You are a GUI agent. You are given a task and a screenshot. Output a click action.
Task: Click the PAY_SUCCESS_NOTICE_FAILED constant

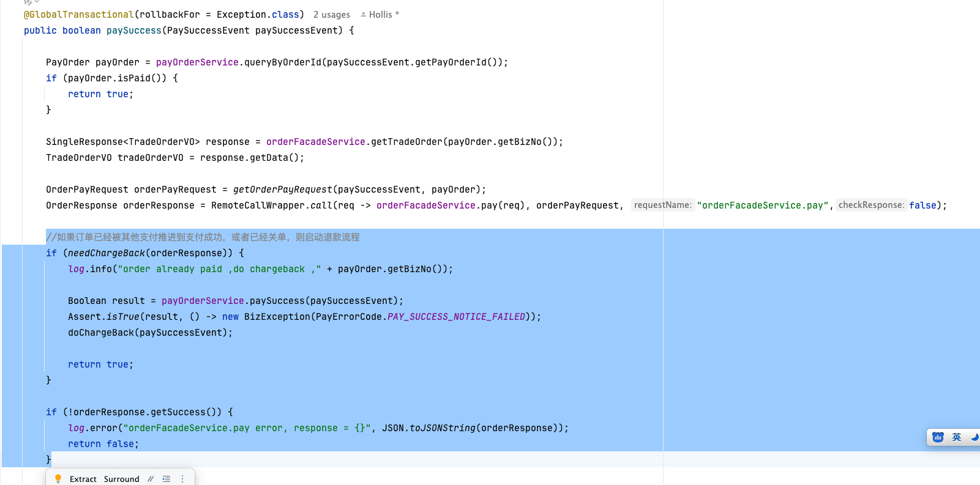tap(456, 317)
